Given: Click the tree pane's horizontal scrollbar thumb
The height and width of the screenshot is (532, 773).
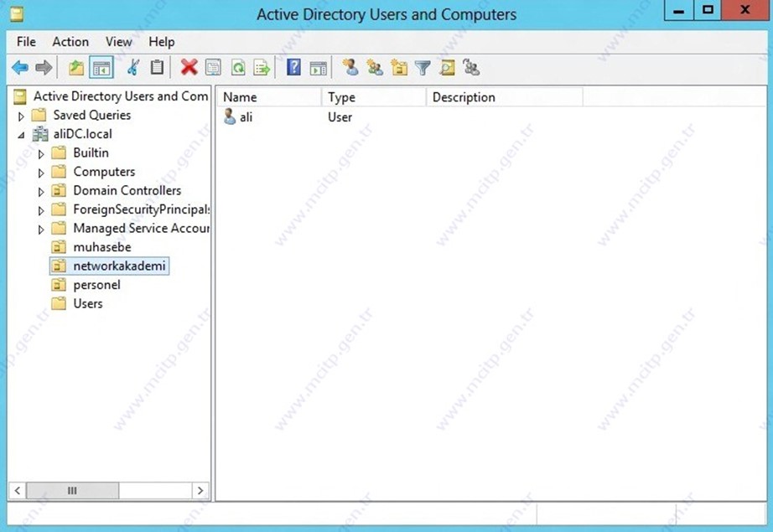Looking at the screenshot, I should coord(72,491).
